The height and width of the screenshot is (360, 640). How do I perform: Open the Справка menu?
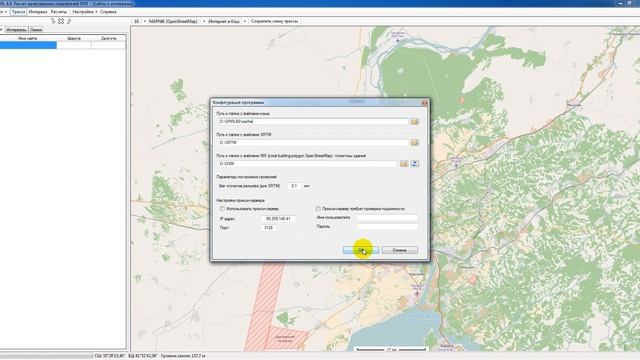(108, 12)
